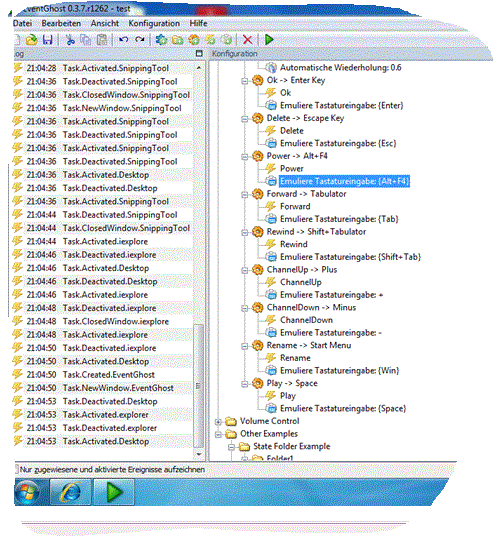Viewport: 500px width, 537px height.
Task: Click the log scrollbar up arrow
Action: coord(199,68)
